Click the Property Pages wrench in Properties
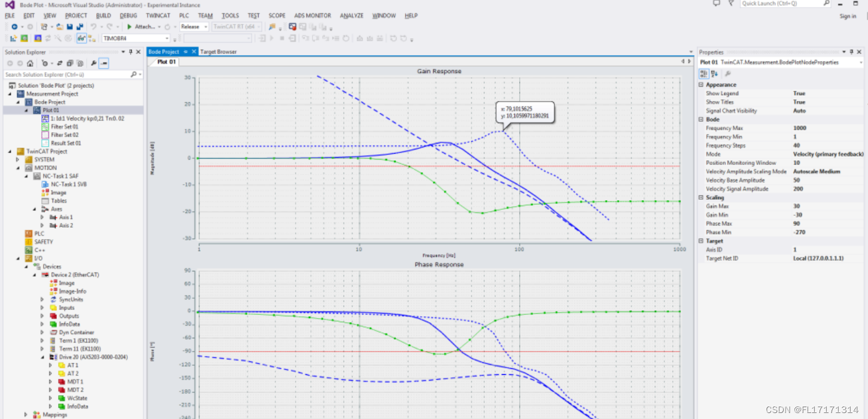Image resolution: width=868 pixels, height=419 pixels. point(727,74)
